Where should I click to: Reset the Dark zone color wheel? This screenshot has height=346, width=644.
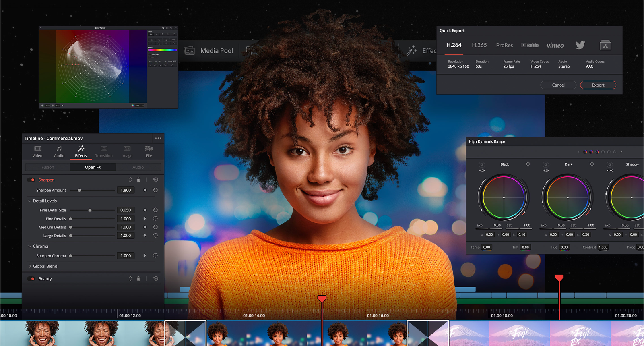(x=592, y=164)
